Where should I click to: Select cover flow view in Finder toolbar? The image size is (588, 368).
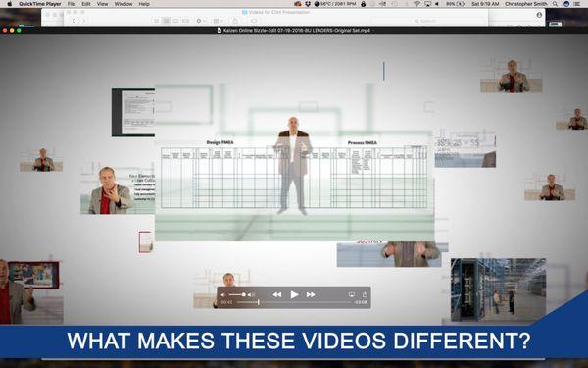[x=185, y=21]
